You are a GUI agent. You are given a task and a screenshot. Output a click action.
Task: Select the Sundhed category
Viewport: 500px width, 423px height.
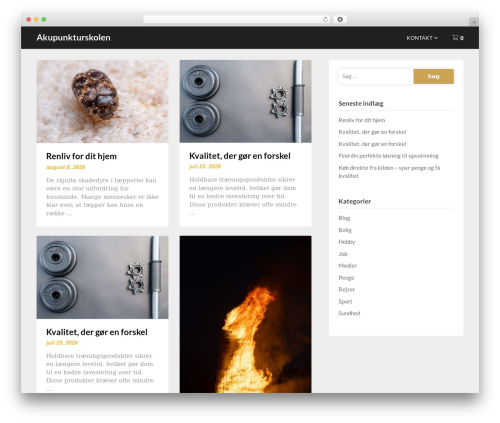click(x=349, y=313)
